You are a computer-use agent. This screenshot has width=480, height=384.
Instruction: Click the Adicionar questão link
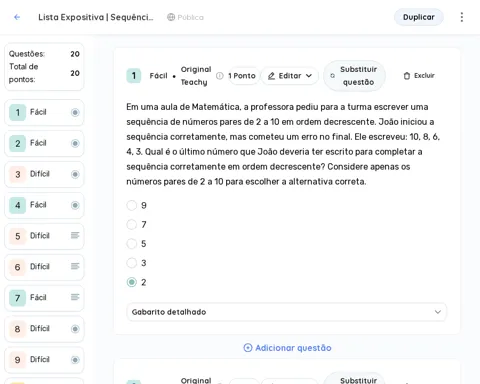coord(287,348)
